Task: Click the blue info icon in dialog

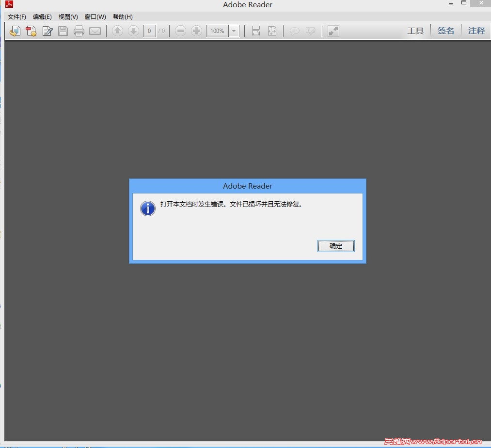Action: pos(148,208)
